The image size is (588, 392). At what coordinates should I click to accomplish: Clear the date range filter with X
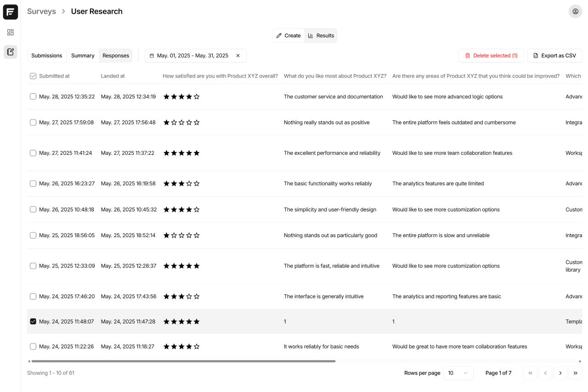[x=238, y=56]
